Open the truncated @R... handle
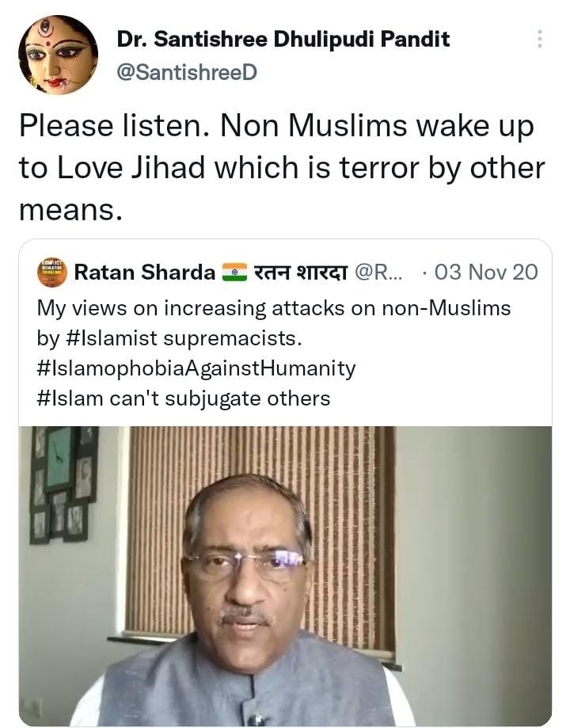Image resolution: width=570 pixels, height=728 pixels. coord(379,272)
